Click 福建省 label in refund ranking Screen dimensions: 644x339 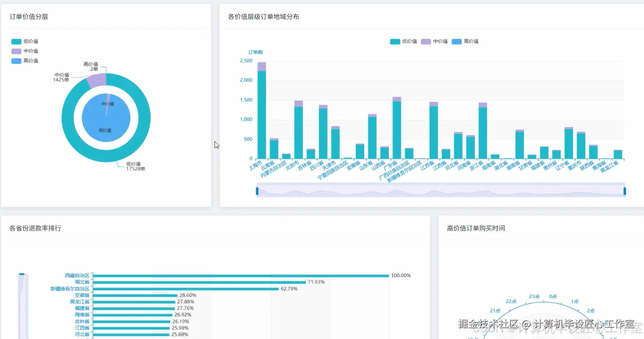82,308
